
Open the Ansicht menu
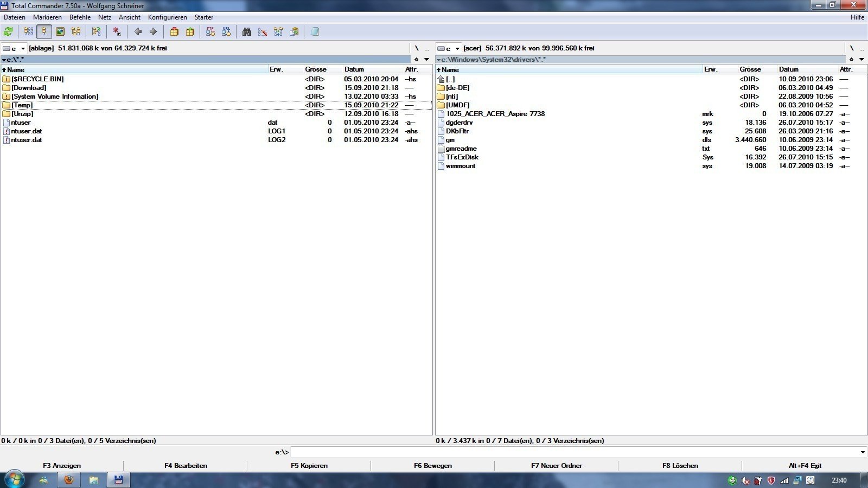[130, 17]
